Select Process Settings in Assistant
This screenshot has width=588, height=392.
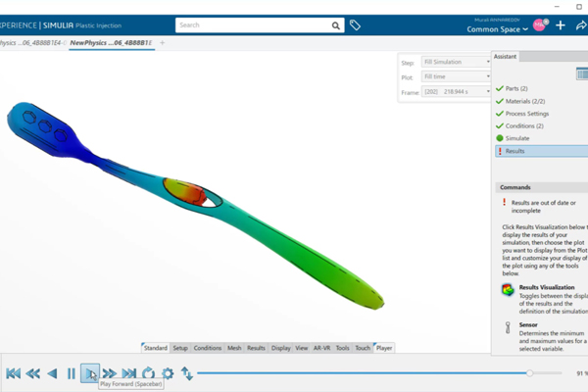click(x=527, y=114)
